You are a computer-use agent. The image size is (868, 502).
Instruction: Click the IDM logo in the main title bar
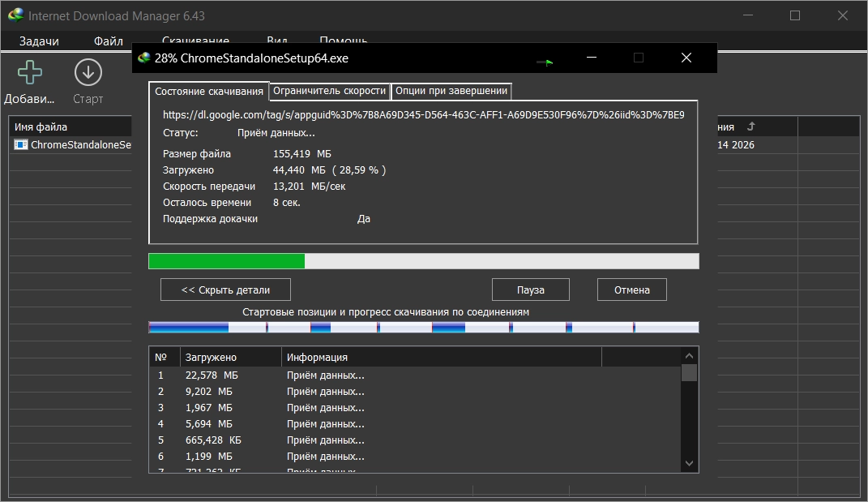click(15, 15)
